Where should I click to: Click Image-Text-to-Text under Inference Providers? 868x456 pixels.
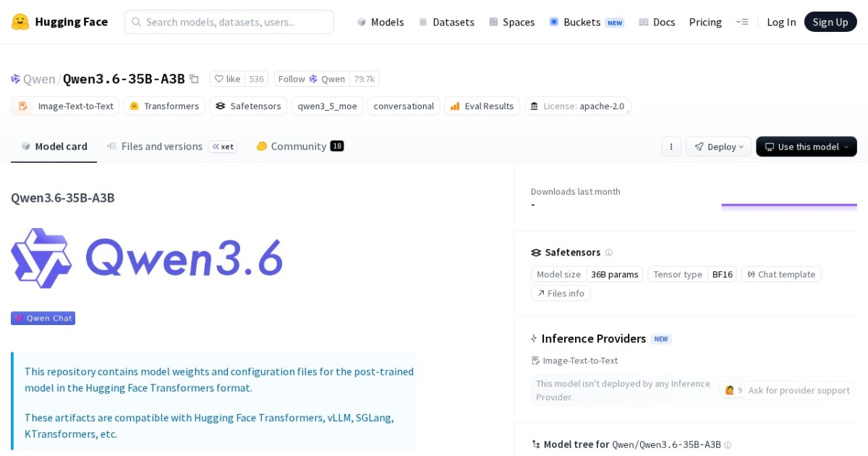click(x=575, y=360)
